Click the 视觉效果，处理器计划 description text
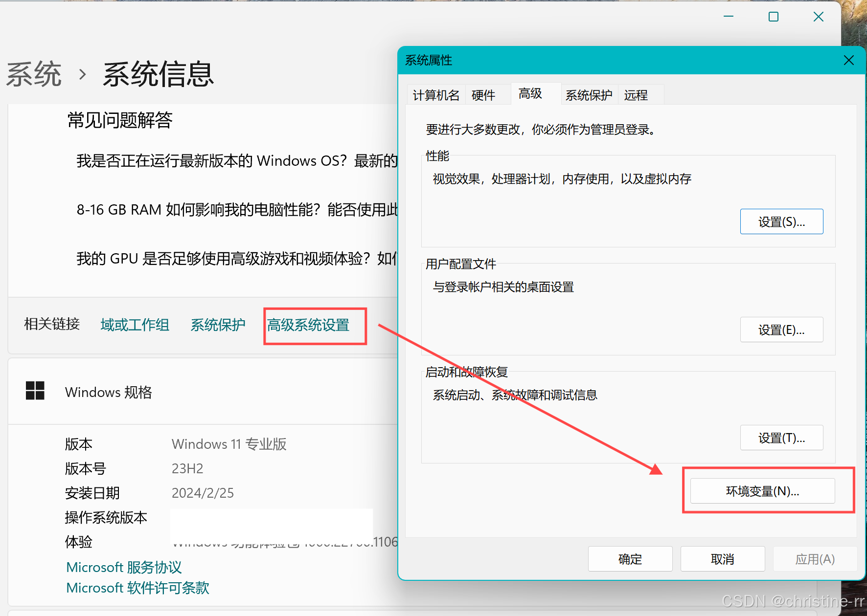The width and height of the screenshot is (867, 616). pos(562,179)
